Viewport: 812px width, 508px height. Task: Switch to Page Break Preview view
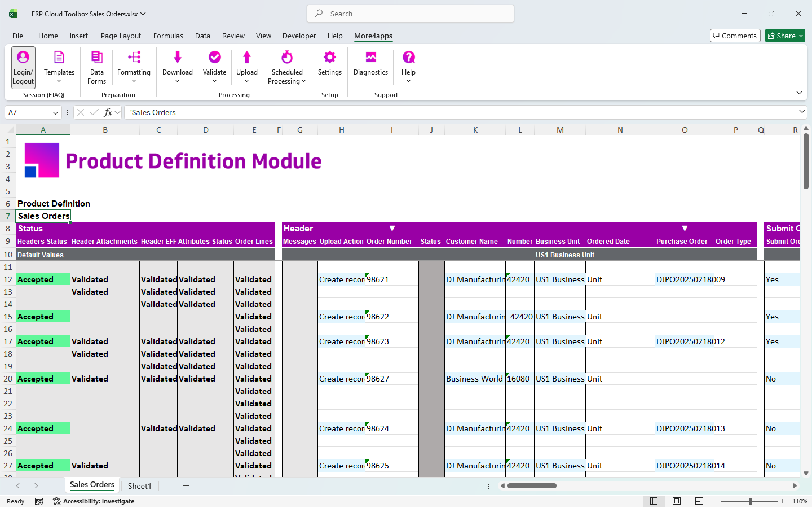(x=699, y=501)
